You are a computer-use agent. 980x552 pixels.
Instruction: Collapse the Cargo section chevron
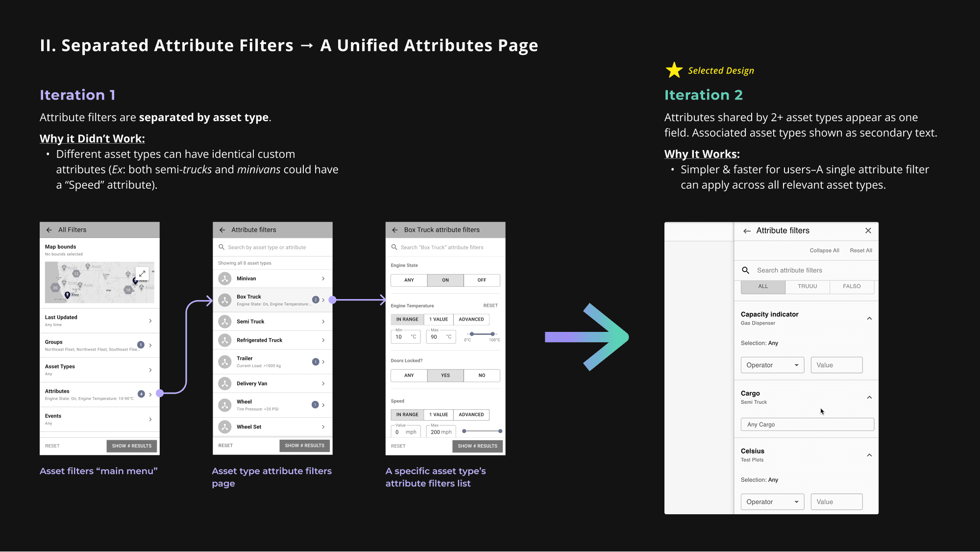tap(869, 397)
